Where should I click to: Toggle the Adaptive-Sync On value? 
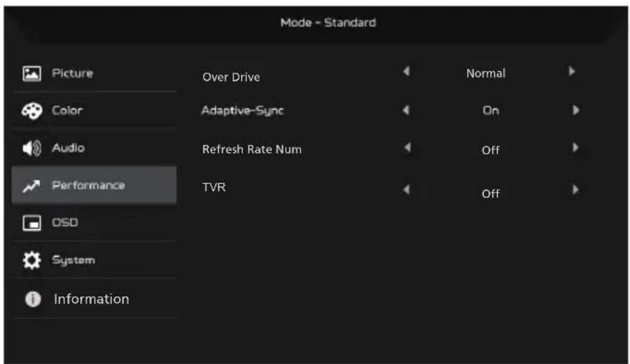[x=491, y=111]
